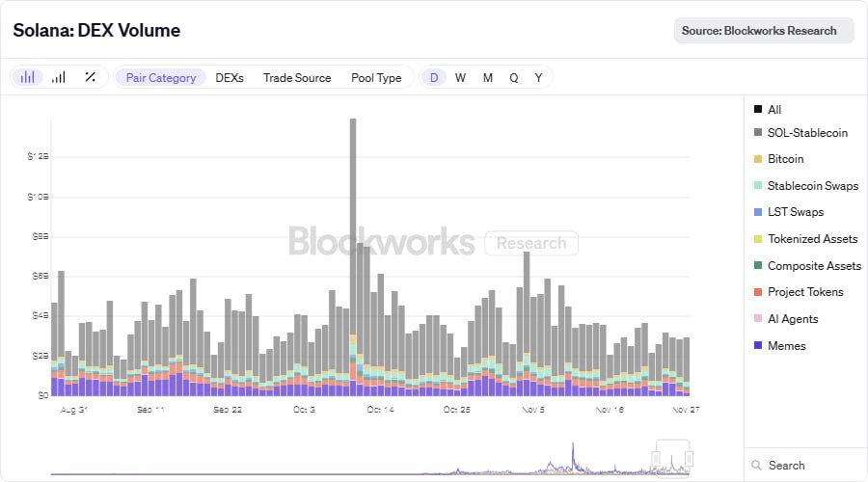This screenshot has width=868, height=482.
Task: Toggle the Memes legend series
Action: point(786,345)
